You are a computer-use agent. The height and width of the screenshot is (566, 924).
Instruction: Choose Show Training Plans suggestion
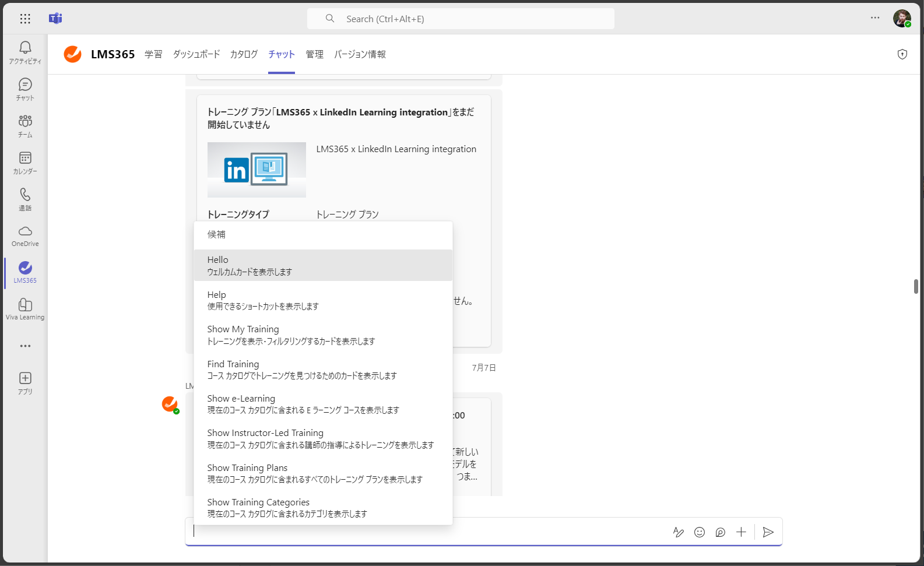pos(323,473)
